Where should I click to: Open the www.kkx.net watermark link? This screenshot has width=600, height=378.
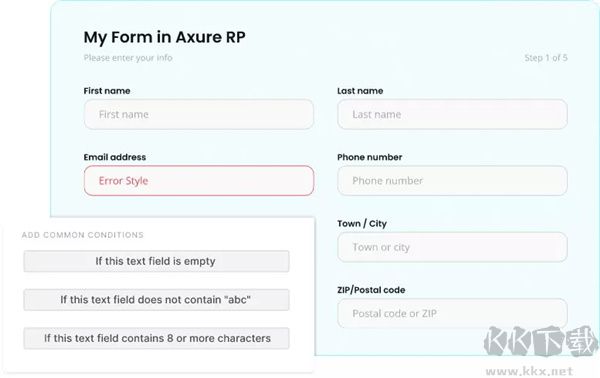tap(529, 371)
